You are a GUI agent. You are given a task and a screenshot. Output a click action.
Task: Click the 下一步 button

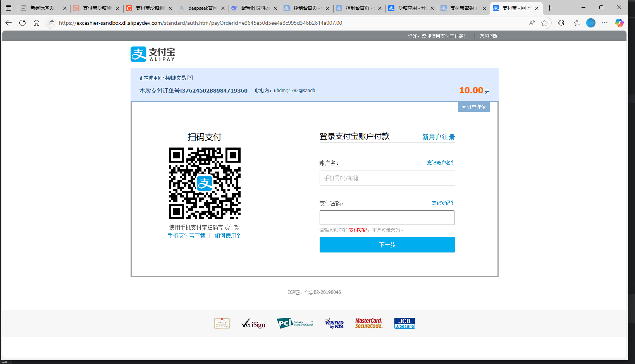(x=387, y=245)
